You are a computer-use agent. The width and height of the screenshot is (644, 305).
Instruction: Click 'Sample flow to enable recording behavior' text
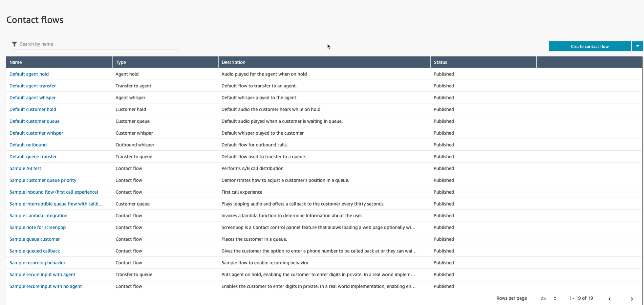[x=265, y=263]
